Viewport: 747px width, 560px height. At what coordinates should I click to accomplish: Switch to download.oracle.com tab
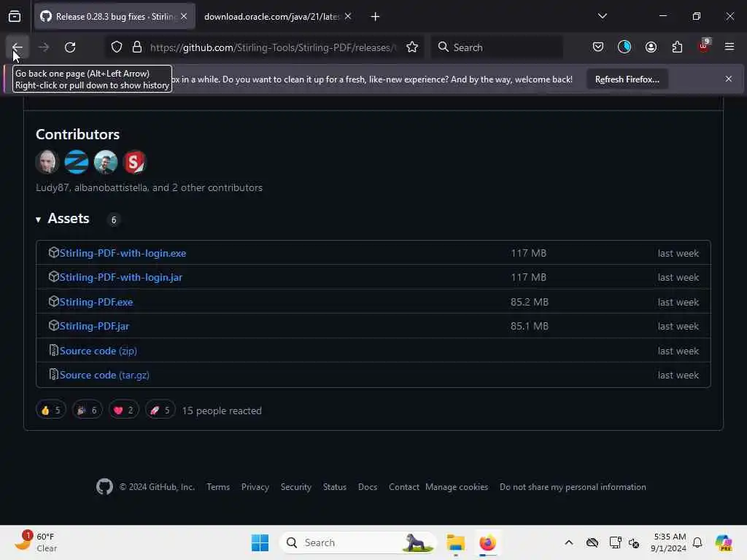271,17
